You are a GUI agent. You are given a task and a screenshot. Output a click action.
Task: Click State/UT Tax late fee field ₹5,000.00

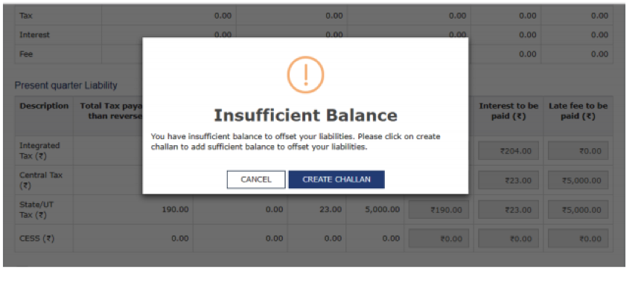pos(578,210)
